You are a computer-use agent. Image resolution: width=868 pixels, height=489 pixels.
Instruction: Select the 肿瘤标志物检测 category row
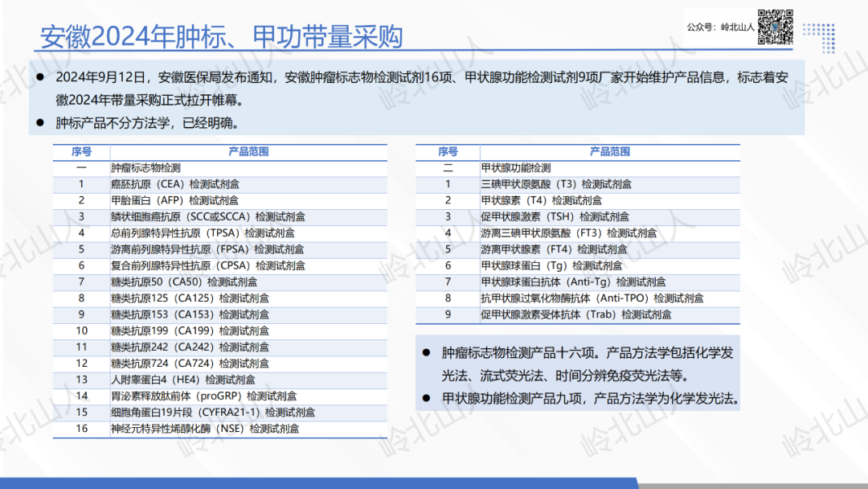tap(219, 168)
